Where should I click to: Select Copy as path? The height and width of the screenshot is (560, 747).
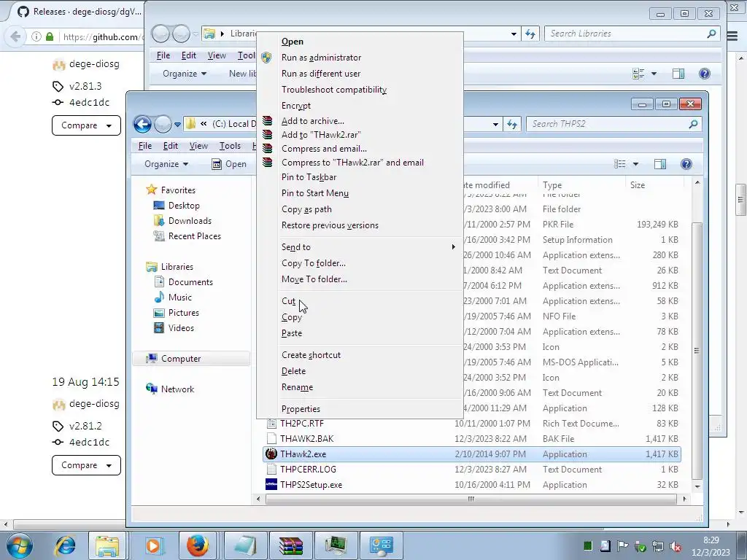point(306,209)
